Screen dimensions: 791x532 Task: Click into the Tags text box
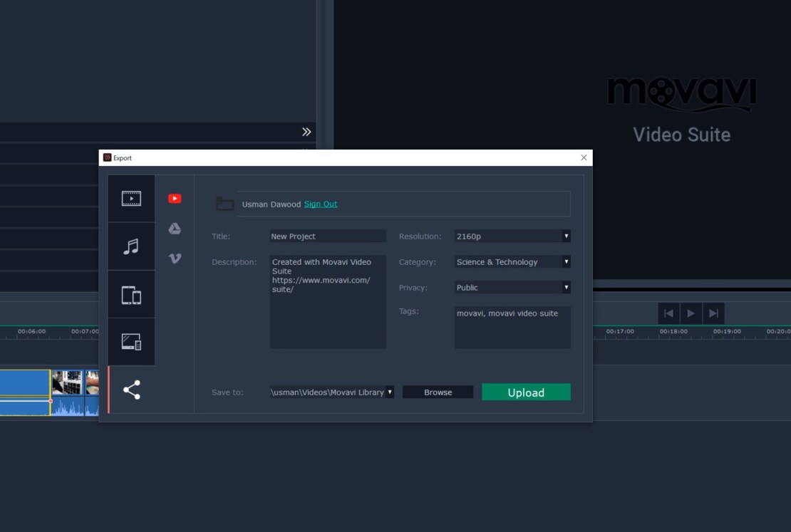tap(512, 328)
